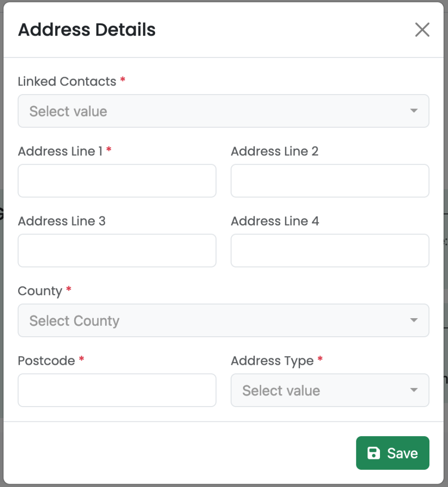This screenshot has height=487, width=448.
Task: Focus the Address Line 3 input
Action: [117, 251]
